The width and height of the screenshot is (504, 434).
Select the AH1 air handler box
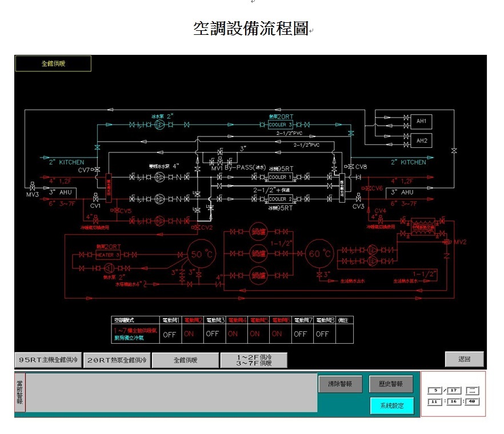[422, 121]
